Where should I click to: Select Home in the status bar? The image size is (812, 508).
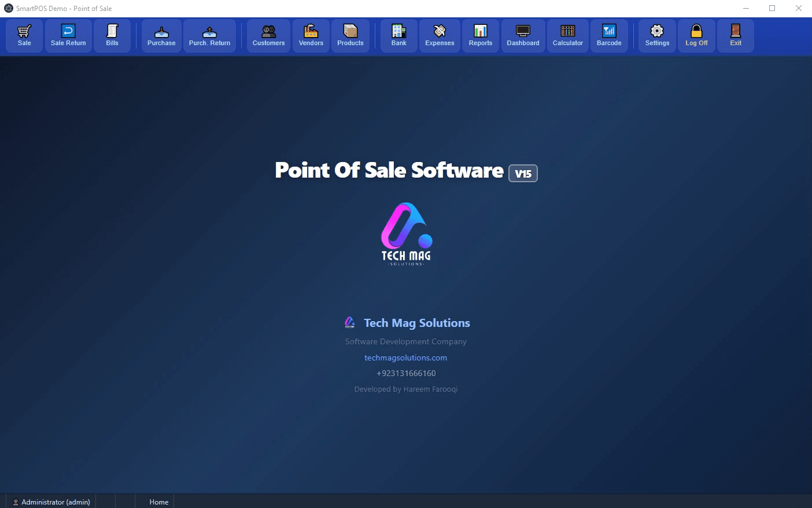point(158,502)
